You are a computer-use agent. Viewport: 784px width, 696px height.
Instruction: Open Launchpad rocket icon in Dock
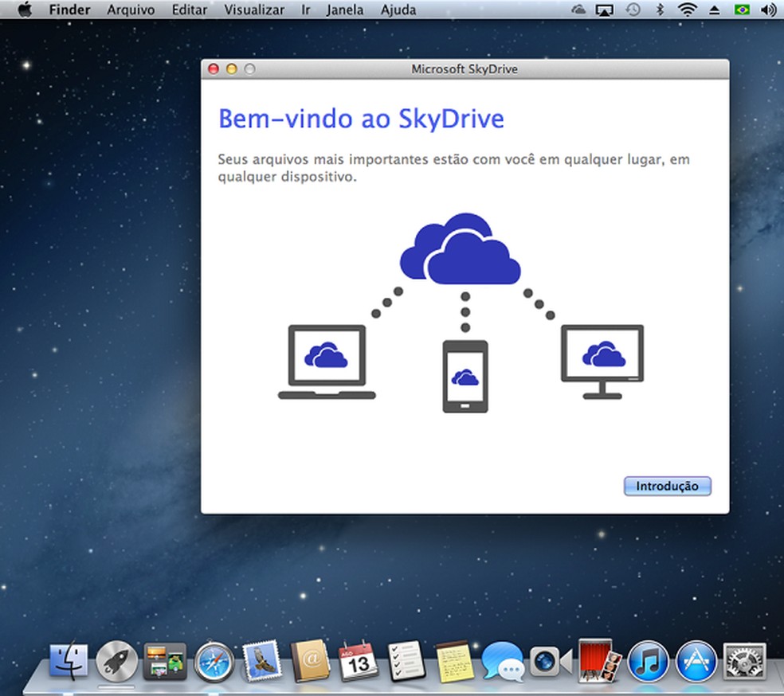[116, 662]
